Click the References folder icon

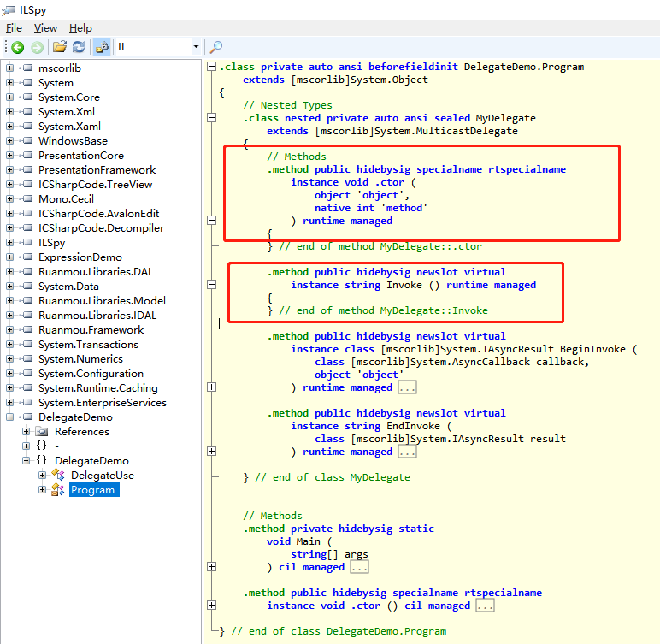point(42,431)
